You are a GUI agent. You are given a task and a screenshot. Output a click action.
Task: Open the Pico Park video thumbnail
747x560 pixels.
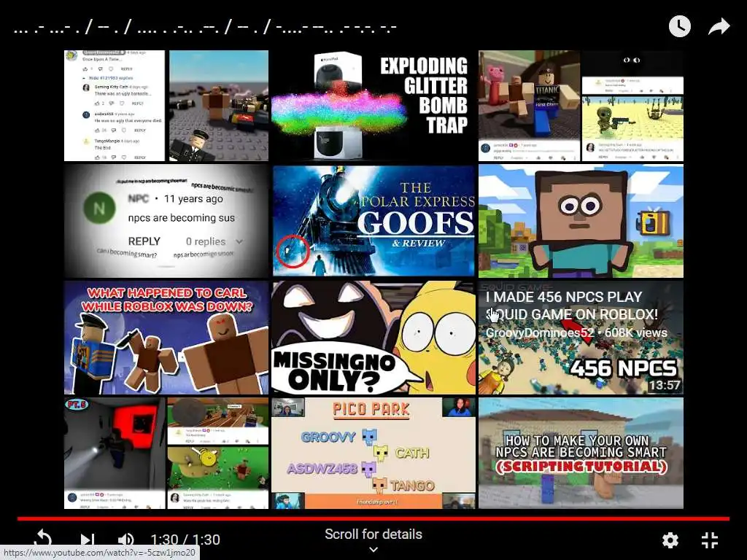tap(373, 453)
